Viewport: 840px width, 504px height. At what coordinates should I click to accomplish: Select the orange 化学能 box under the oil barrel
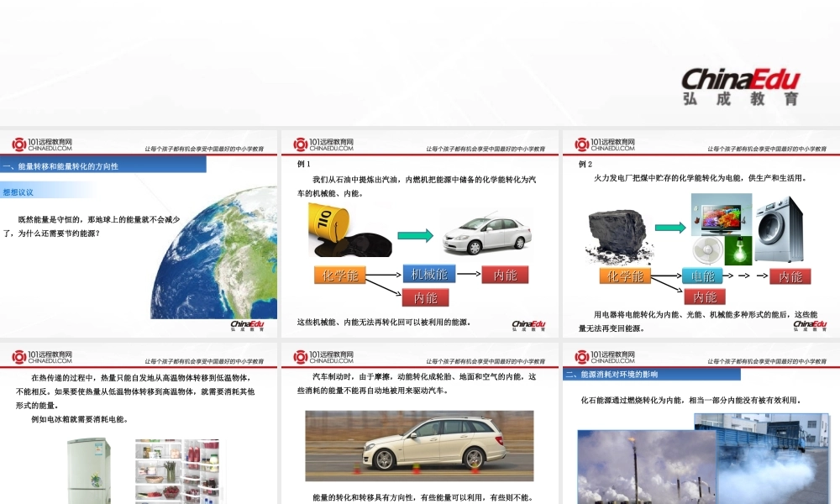click(340, 276)
